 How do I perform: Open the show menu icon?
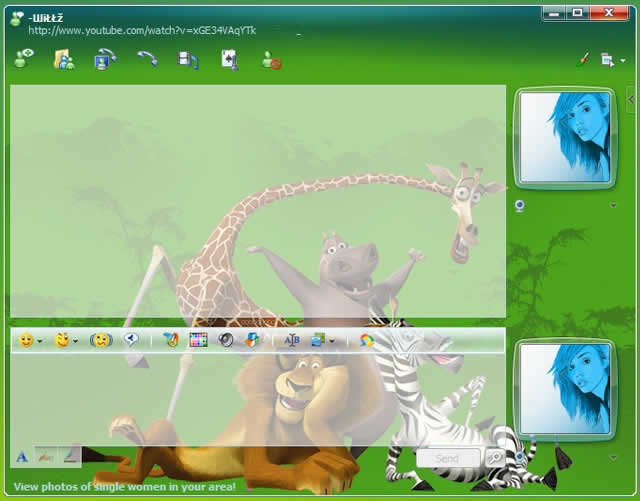click(607, 60)
